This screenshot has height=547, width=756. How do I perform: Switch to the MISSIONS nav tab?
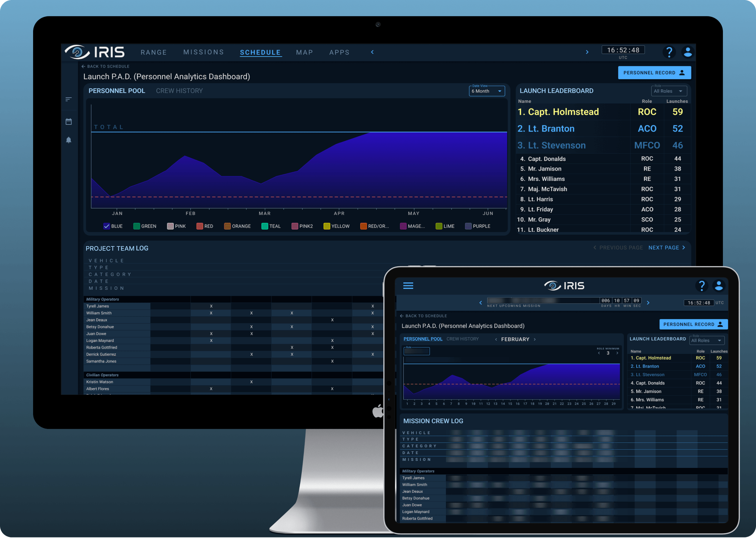tap(204, 52)
